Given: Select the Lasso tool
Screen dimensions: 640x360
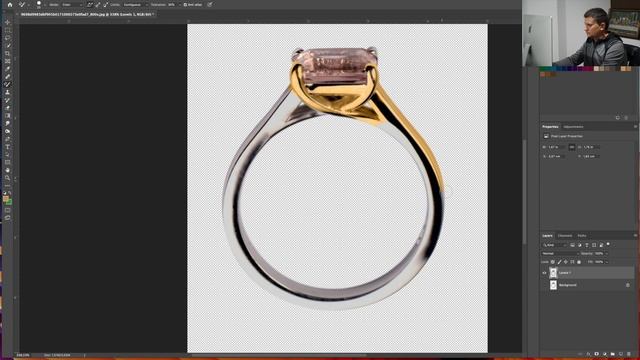Looking at the screenshot, I should [x=7, y=38].
